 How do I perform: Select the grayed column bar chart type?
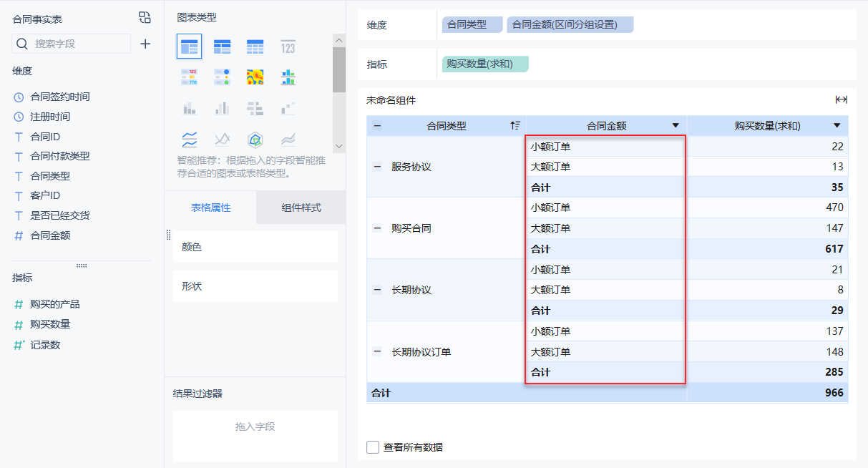click(223, 108)
